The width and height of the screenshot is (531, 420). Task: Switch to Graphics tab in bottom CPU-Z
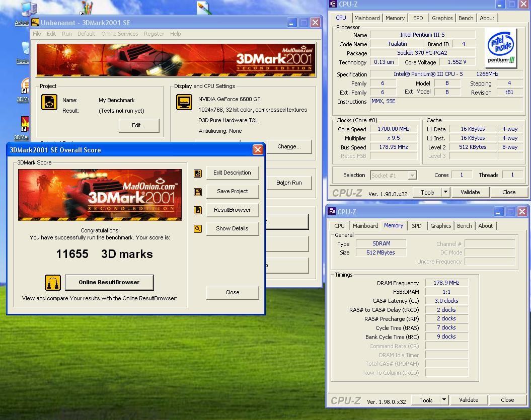440,226
